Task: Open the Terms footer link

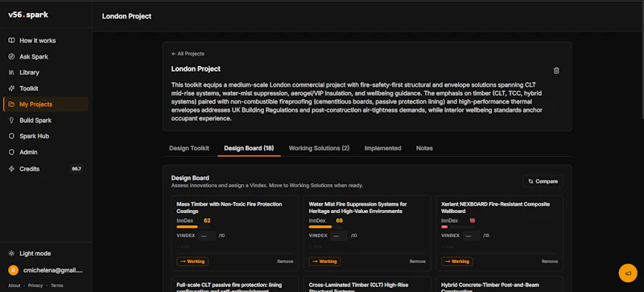Action: [x=57, y=286]
